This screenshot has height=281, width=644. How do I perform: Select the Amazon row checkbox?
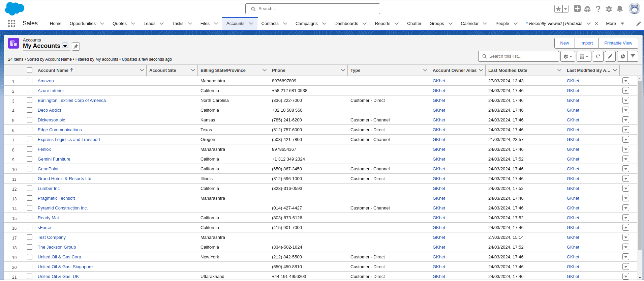pyautogui.click(x=30, y=81)
